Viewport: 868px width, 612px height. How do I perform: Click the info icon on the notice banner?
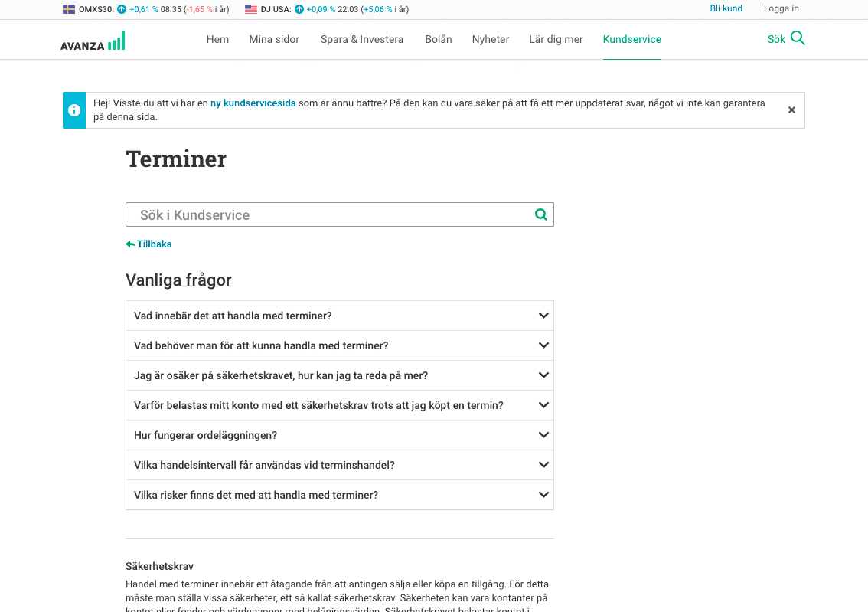tap(73, 110)
